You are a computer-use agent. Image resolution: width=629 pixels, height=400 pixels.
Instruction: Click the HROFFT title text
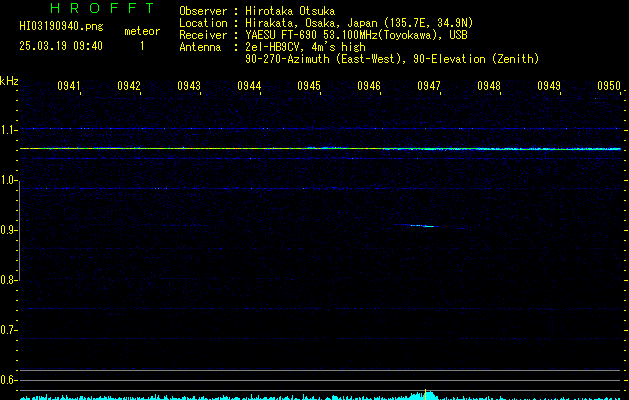[103, 8]
